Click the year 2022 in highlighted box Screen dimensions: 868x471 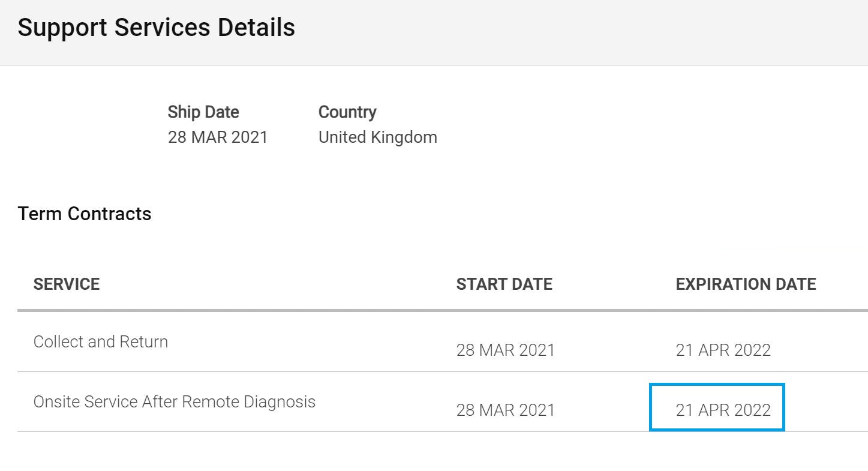click(x=752, y=410)
